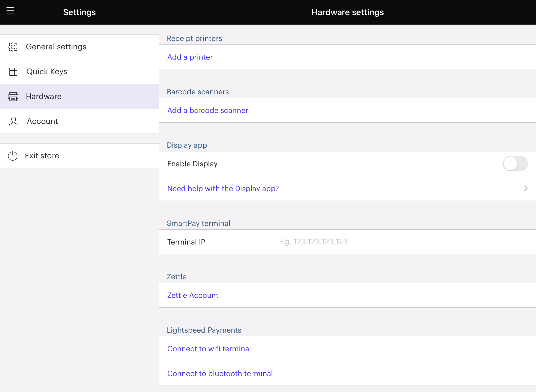Click the Account person icon
This screenshot has height=392, width=536.
click(x=13, y=121)
